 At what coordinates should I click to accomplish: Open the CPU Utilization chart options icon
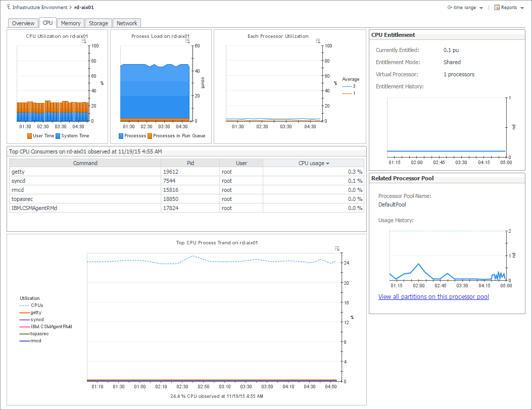[84, 41]
